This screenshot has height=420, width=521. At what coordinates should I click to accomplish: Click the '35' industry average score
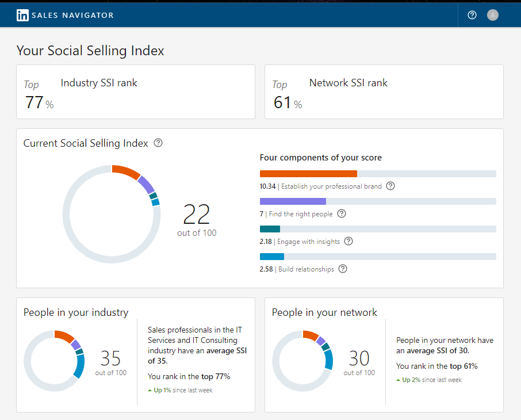tap(110, 358)
